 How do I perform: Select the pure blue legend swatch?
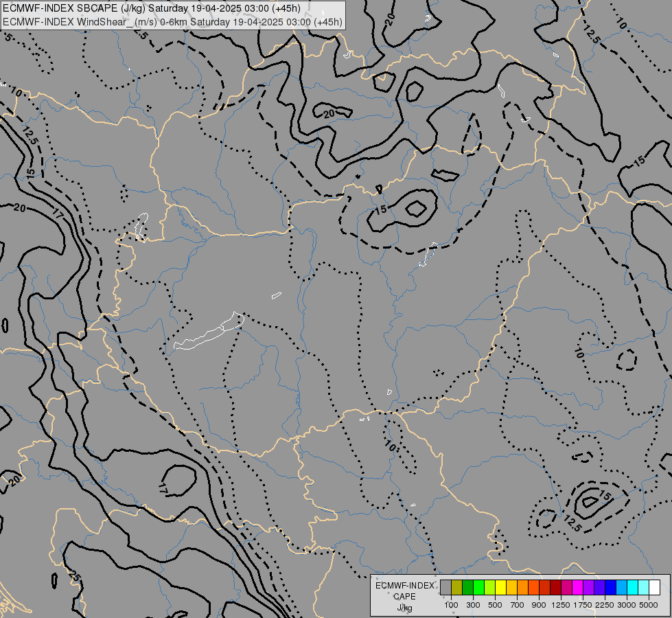[611, 588]
